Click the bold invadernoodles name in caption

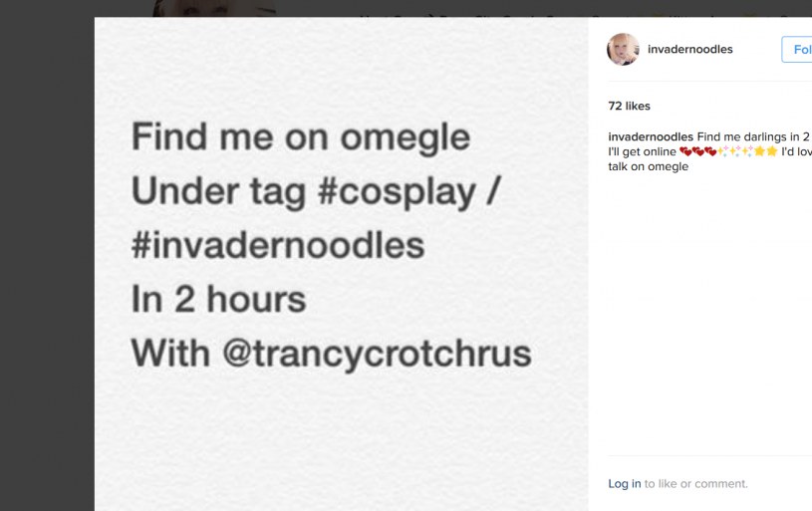[x=651, y=136]
